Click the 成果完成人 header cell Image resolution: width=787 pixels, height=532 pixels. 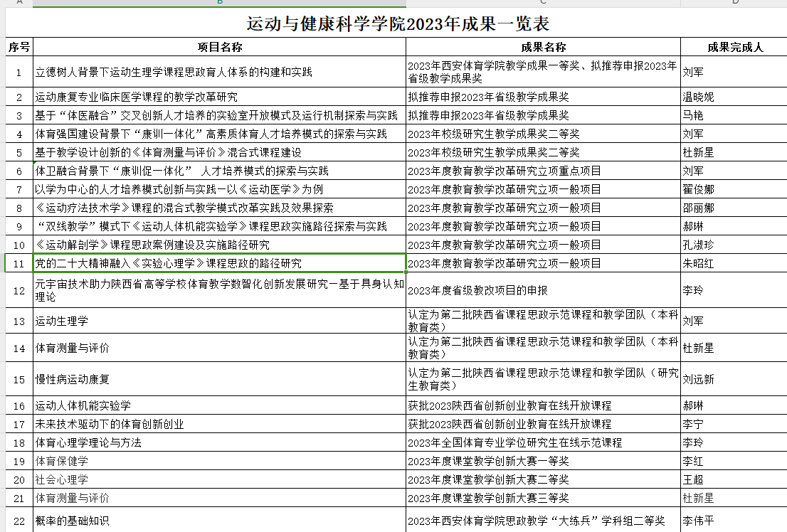pyautogui.click(x=733, y=47)
